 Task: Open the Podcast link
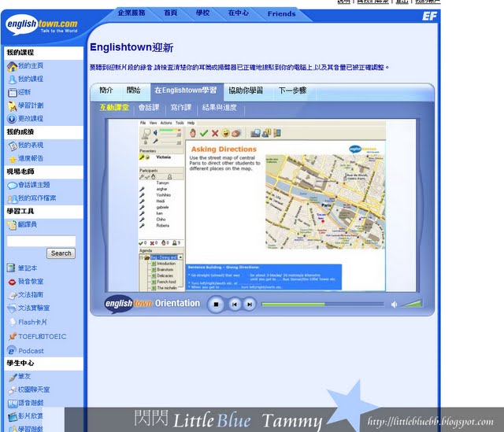coord(31,351)
